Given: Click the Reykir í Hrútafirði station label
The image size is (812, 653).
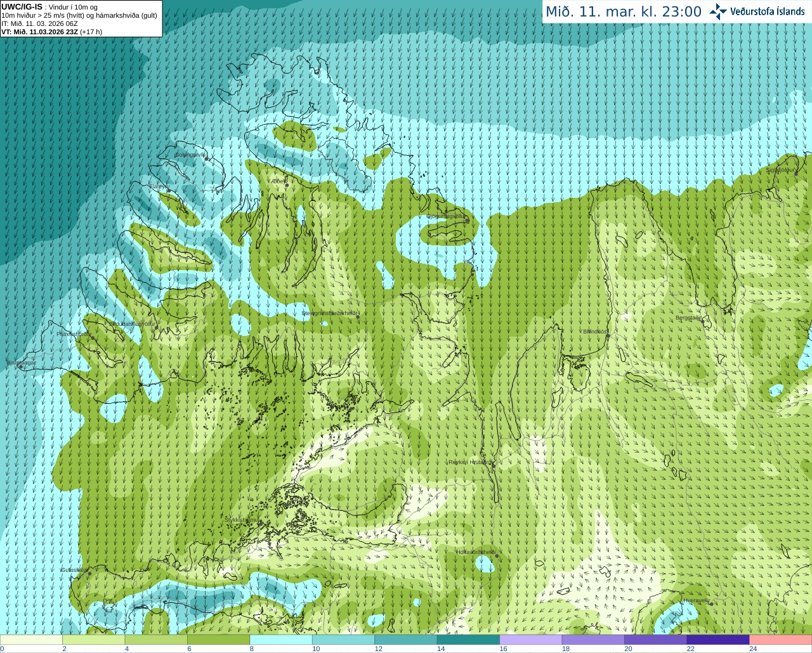Looking at the screenshot, I should click(470, 462).
